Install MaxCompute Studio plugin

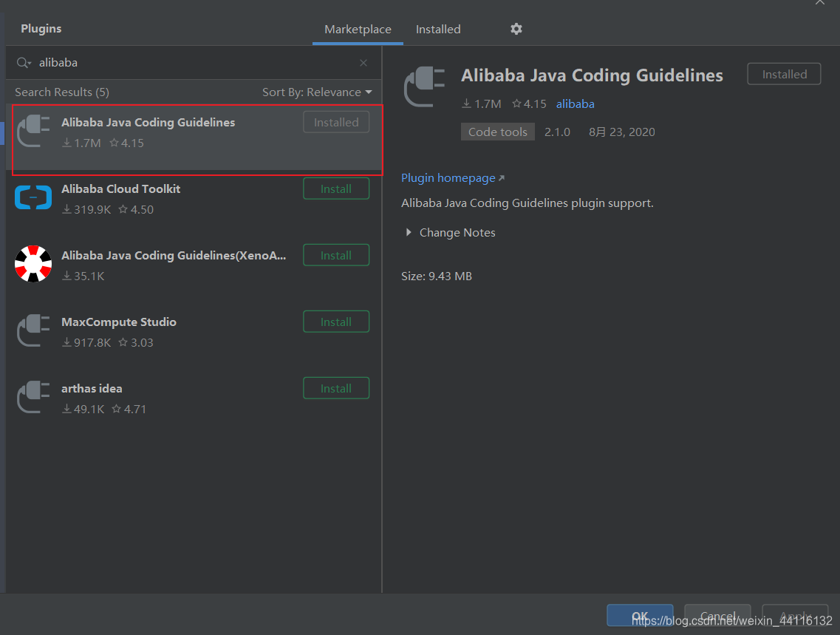(336, 322)
